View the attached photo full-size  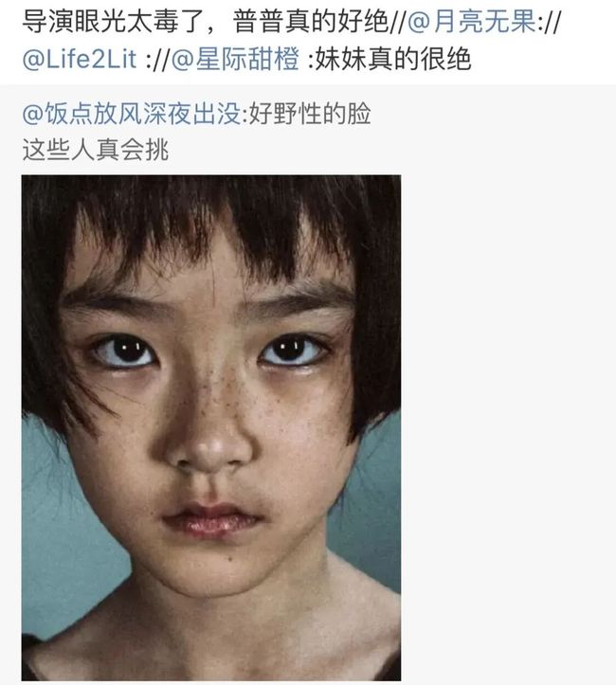(211, 427)
